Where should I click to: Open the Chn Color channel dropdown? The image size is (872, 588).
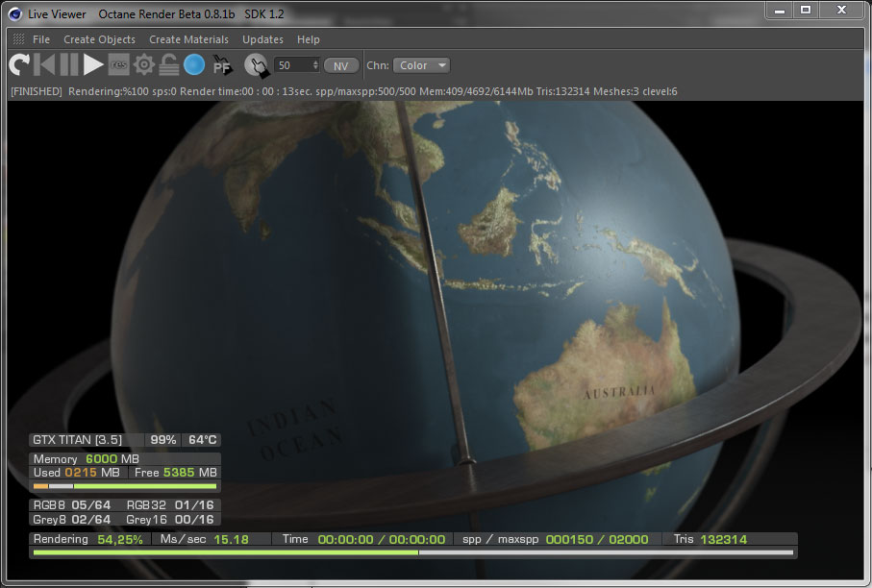[421, 65]
